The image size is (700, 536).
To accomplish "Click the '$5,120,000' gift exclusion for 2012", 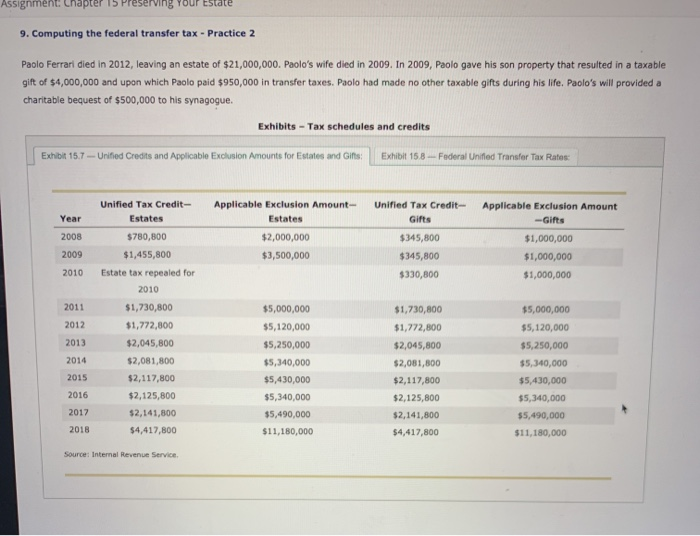I will [x=545, y=328].
